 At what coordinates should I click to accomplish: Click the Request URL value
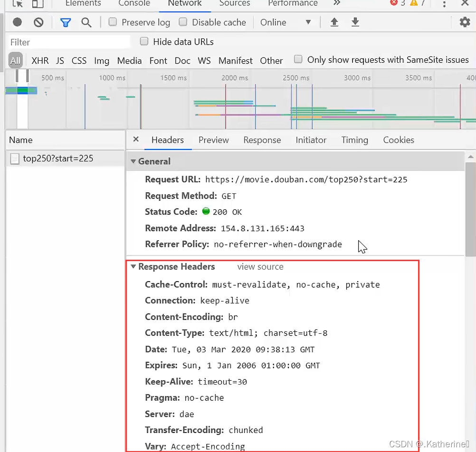306,179
